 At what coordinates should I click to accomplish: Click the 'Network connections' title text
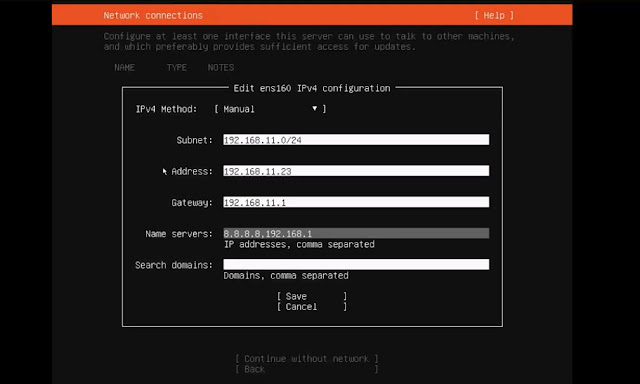(153, 16)
